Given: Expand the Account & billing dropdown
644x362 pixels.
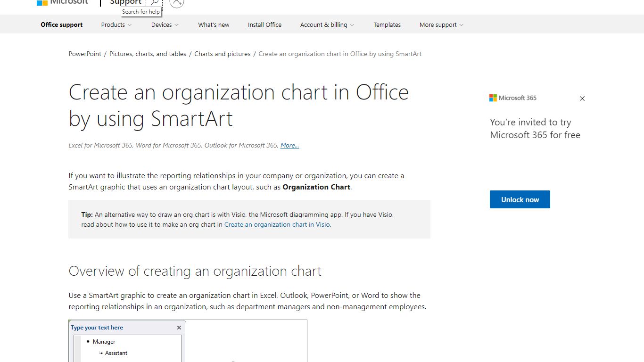Looking at the screenshot, I should point(327,25).
